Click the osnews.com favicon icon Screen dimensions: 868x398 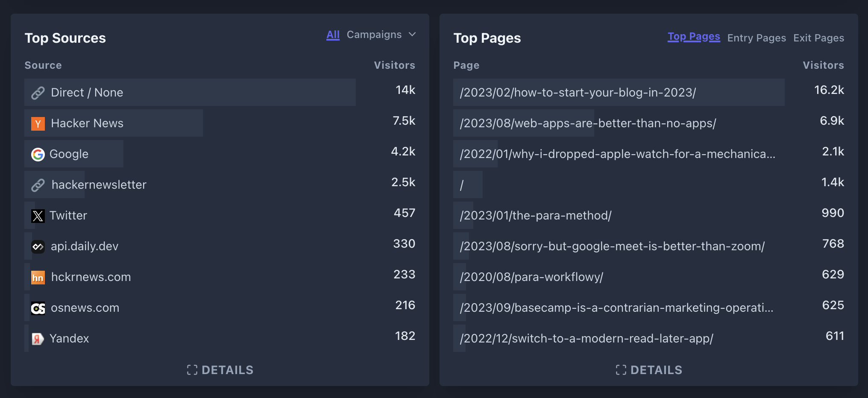38,308
